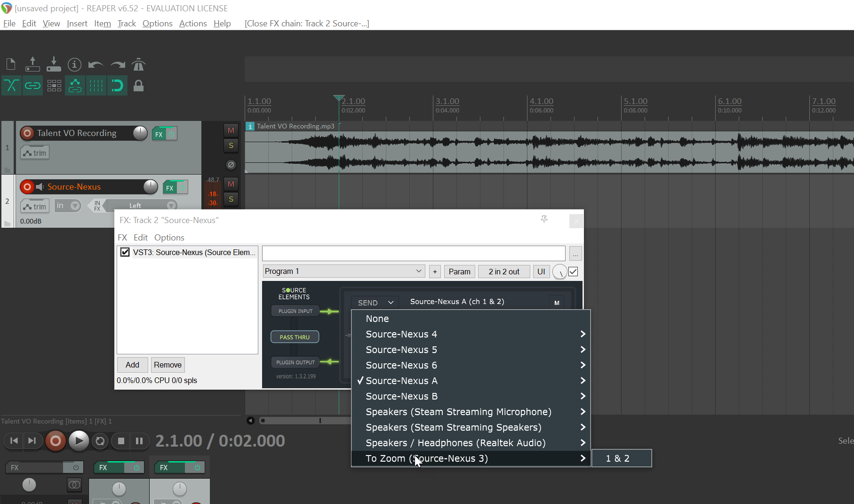Viewport: 854px width, 504px height.
Task: Open project settings info icon
Action: pos(74,64)
